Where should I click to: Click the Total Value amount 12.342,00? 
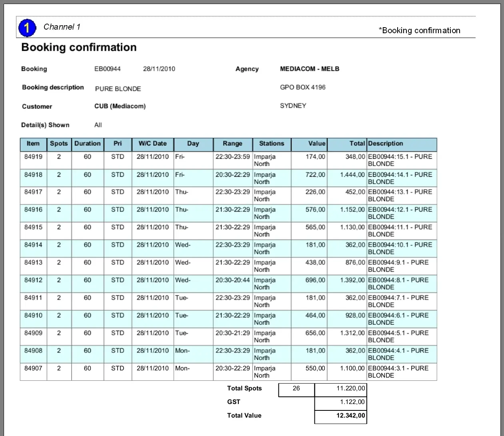(350, 416)
